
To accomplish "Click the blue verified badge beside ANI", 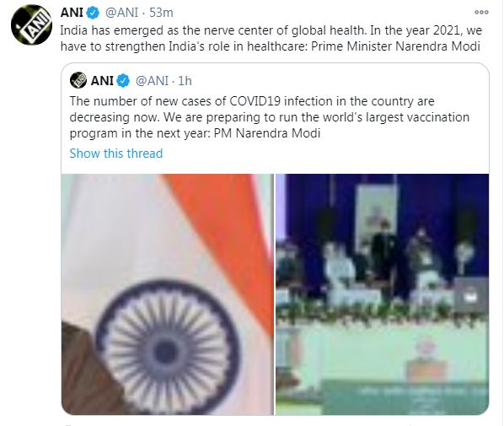I will pyautogui.click(x=94, y=13).
